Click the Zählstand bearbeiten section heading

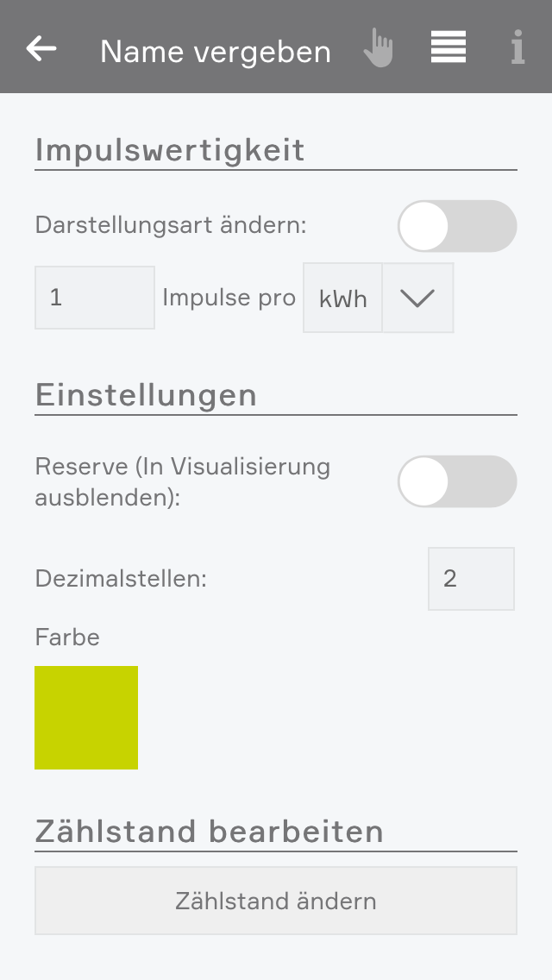pos(209,832)
